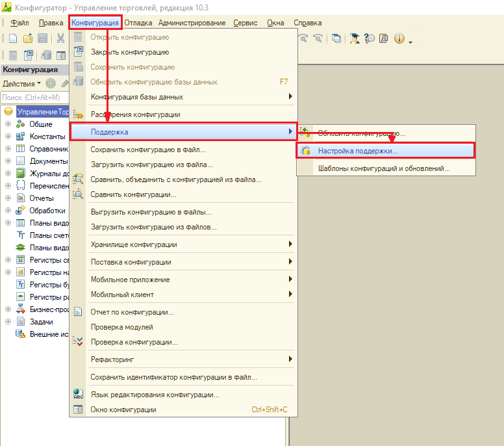Choose Выгрузить конфигурацию в файлы
Viewport: 504px width, 446px height.
coord(183,212)
